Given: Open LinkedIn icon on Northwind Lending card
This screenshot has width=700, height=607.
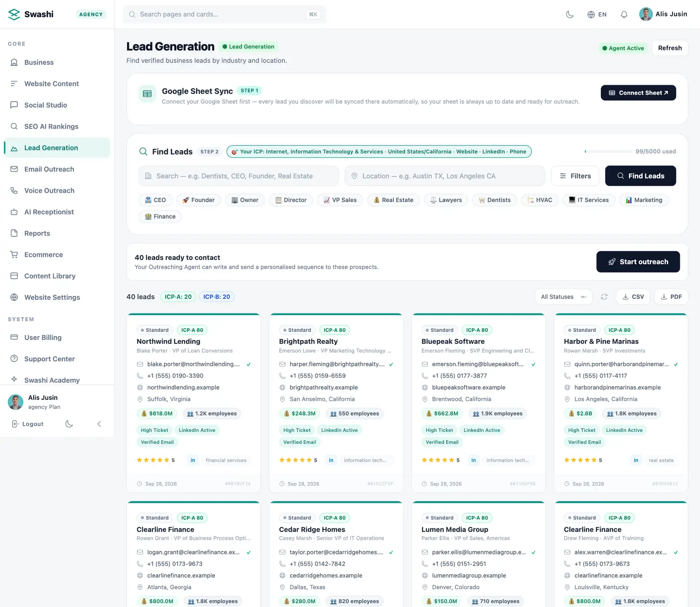Looking at the screenshot, I should click(x=193, y=460).
